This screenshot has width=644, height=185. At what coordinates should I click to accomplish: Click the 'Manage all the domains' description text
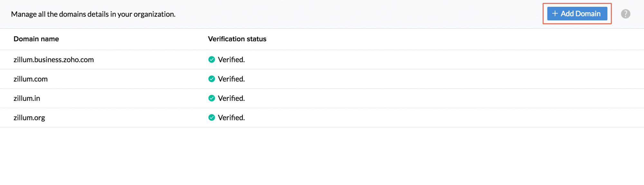(93, 14)
